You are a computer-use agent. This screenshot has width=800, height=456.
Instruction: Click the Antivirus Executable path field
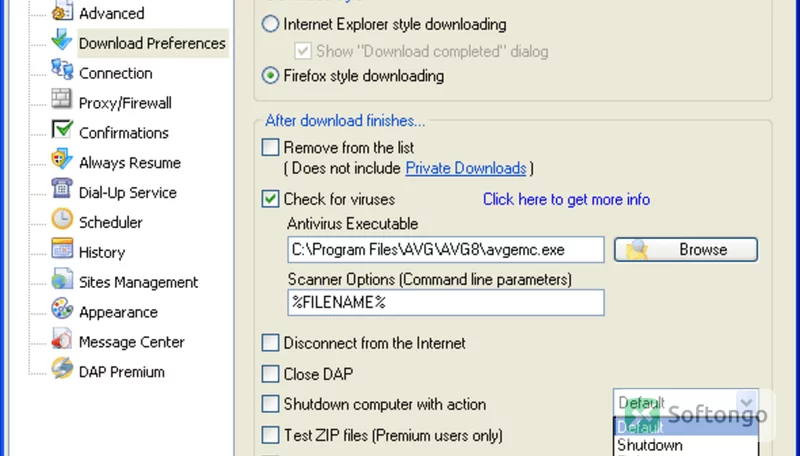click(x=445, y=249)
